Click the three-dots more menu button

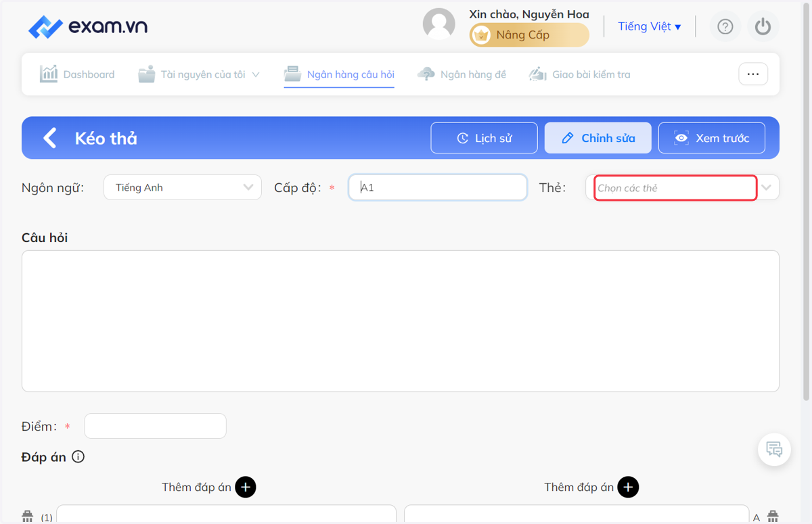[753, 74]
